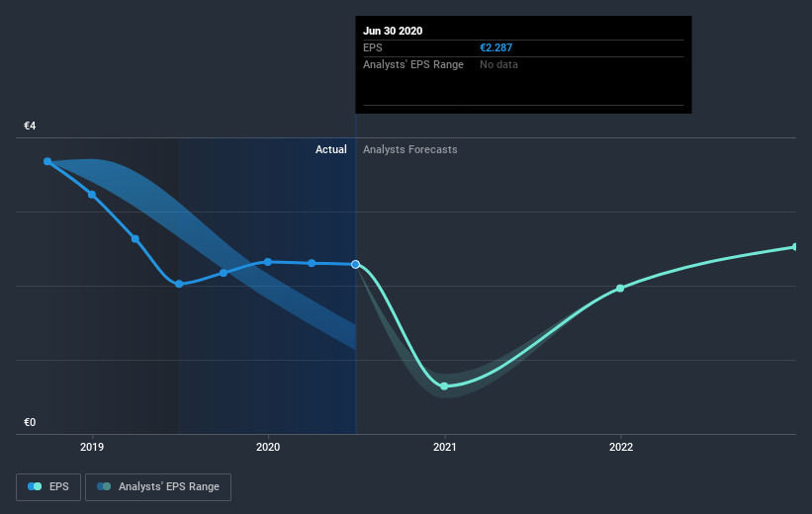Click the first EPS point in late 2018
The height and width of the screenshot is (514, 812).
(x=47, y=161)
